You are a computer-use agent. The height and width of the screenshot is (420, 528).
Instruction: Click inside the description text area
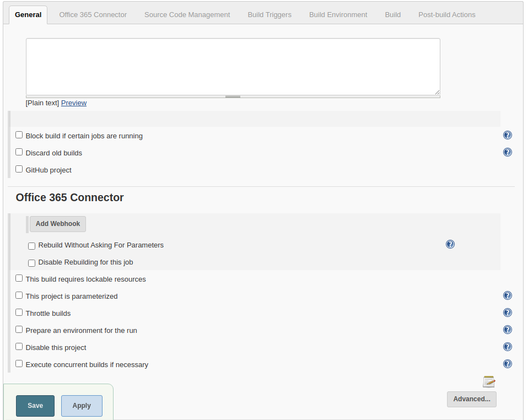pyautogui.click(x=233, y=67)
